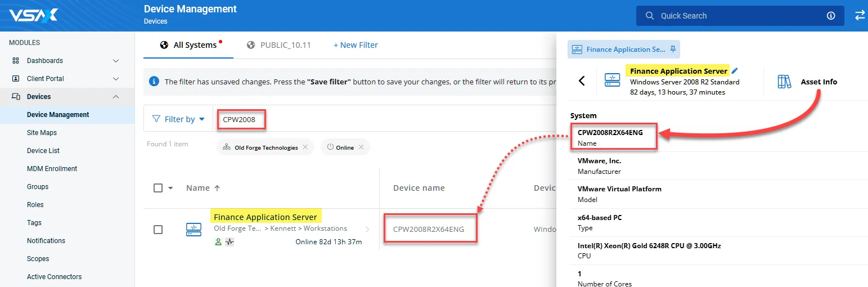Click the Quick Search field
The image size is (868, 287).
737,16
